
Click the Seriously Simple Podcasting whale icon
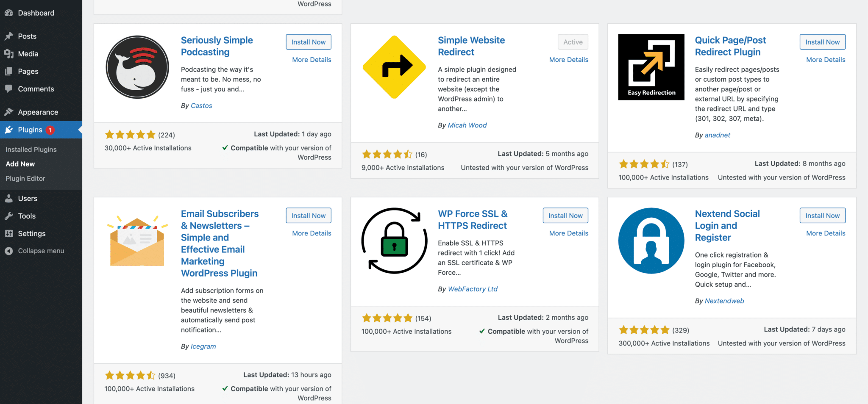click(137, 67)
